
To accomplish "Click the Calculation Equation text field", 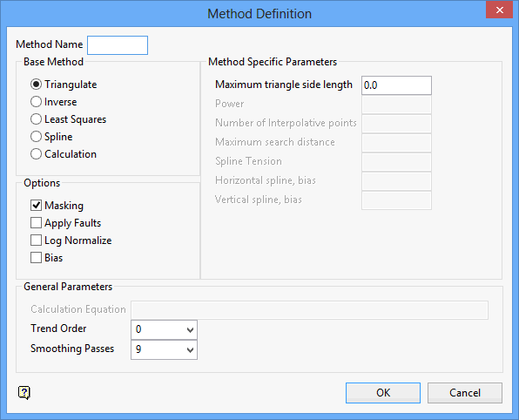I will click(309, 310).
